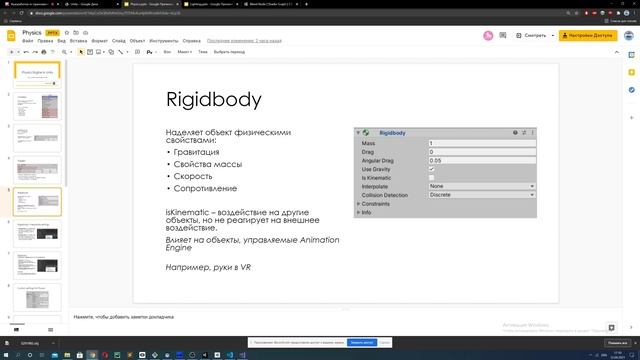Click the print icon in toolbar

click(44, 52)
